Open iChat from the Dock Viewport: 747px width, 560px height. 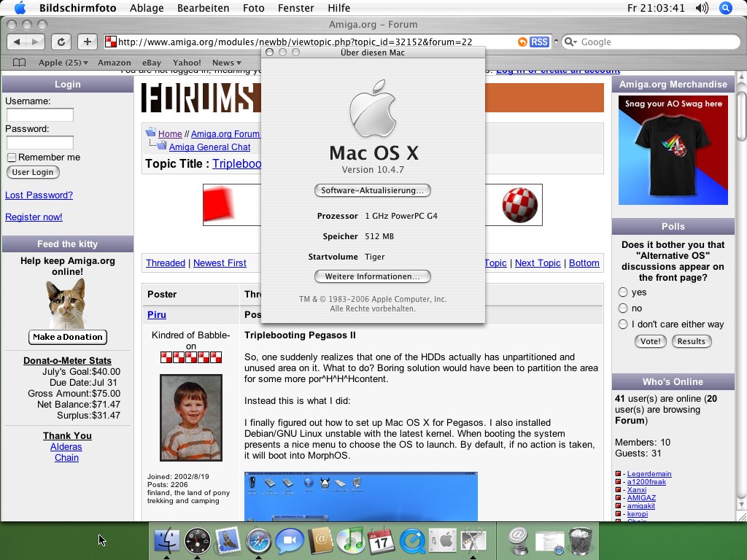tap(289, 541)
